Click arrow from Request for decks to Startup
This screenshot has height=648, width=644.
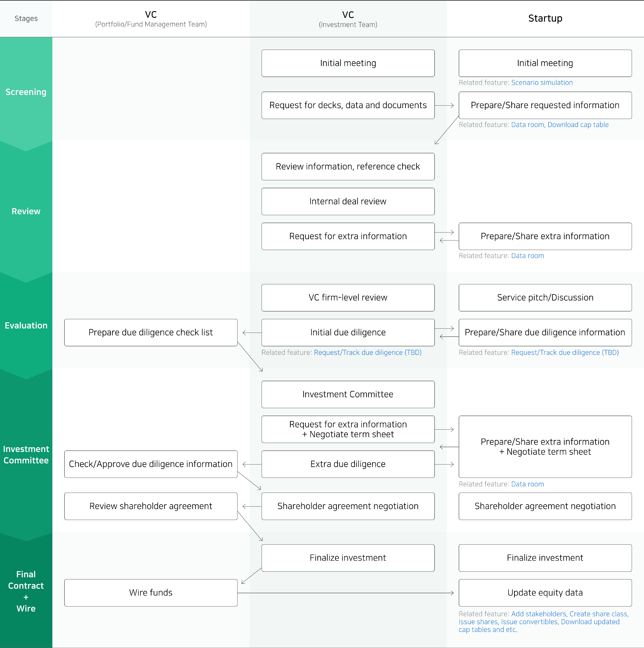pos(444,105)
